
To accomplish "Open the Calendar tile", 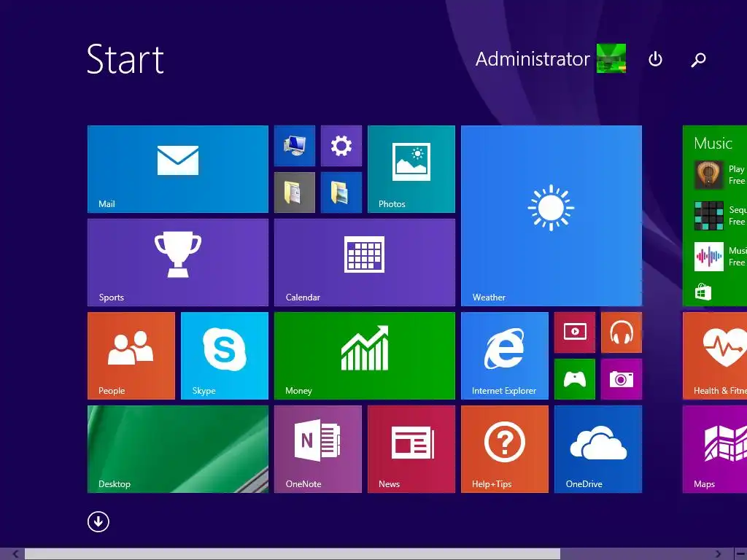I will pyautogui.click(x=365, y=262).
